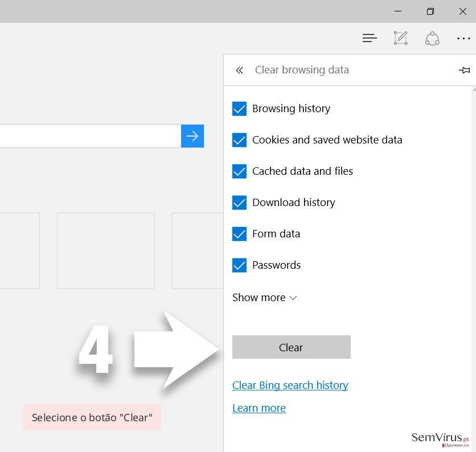
Task: Uncheck the Browsing history checkbox
Action: [x=239, y=109]
